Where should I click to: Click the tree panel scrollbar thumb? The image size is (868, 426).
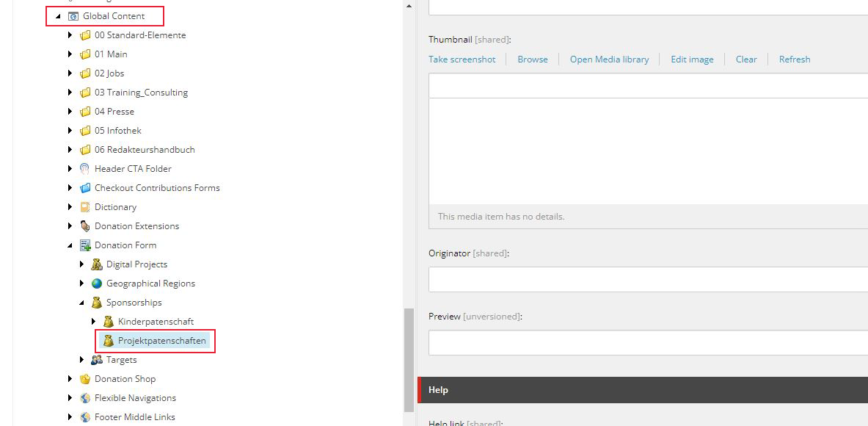coord(409,360)
